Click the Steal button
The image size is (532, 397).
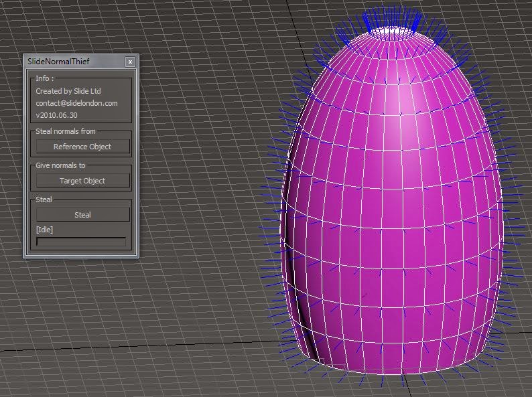point(82,215)
